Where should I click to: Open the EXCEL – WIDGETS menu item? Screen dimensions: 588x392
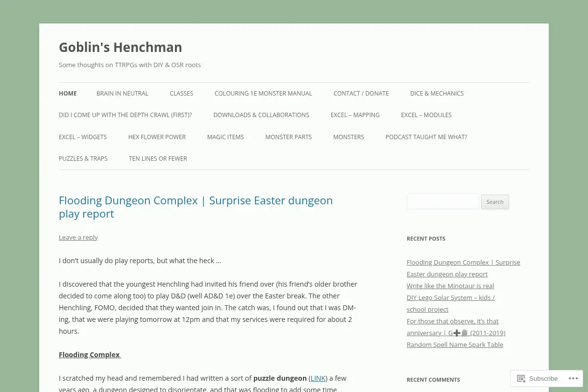click(x=83, y=137)
